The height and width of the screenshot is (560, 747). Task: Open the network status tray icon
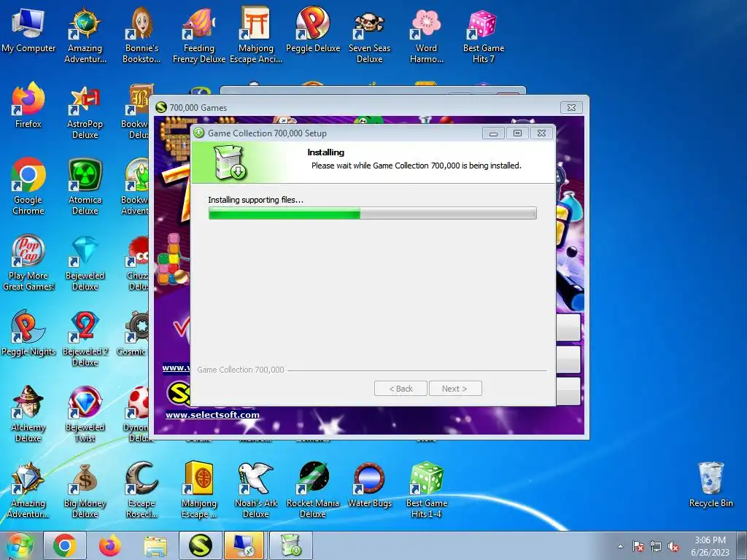pos(656,546)
